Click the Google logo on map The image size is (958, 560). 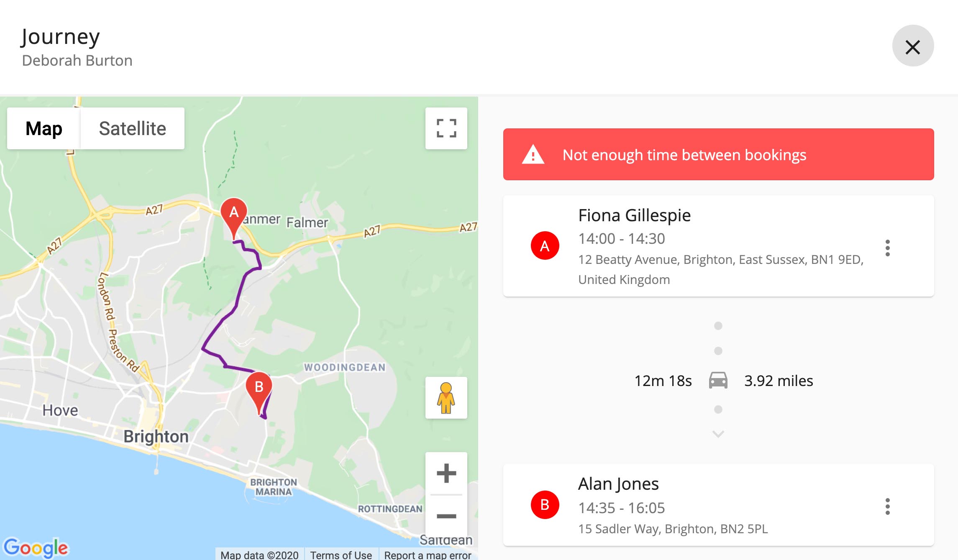36,547
